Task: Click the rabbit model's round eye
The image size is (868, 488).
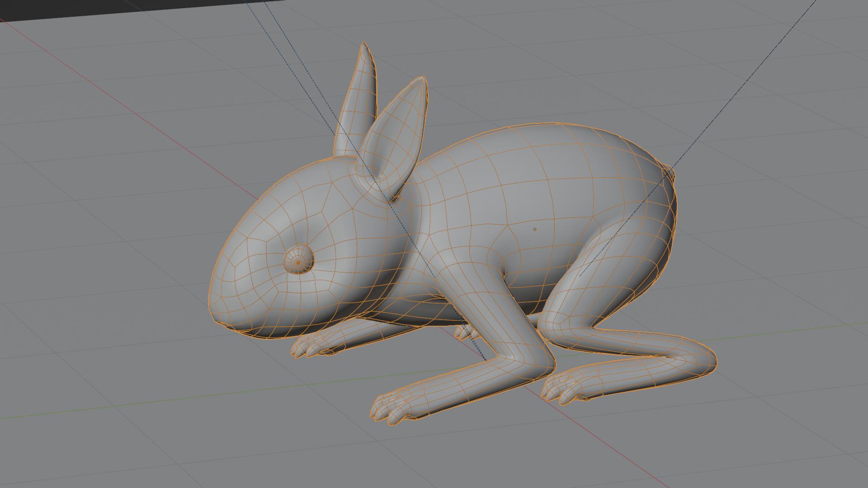Action: 299,259
